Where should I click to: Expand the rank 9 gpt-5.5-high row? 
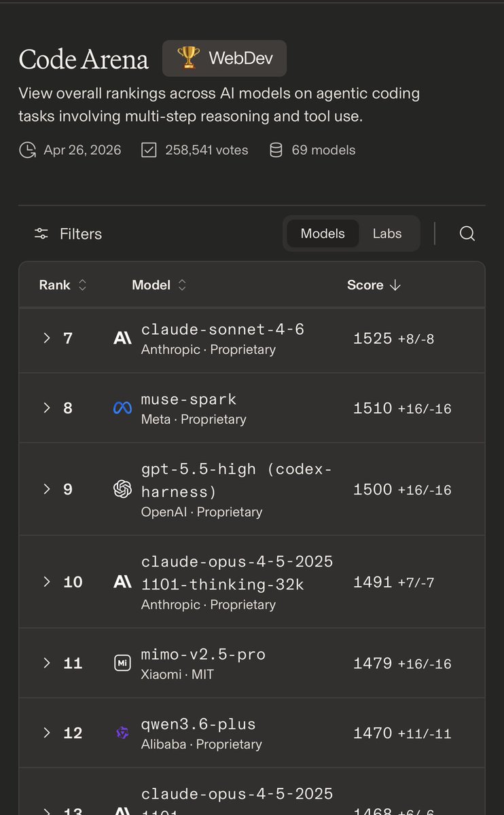pyautogui.click(x=46, y=489)
